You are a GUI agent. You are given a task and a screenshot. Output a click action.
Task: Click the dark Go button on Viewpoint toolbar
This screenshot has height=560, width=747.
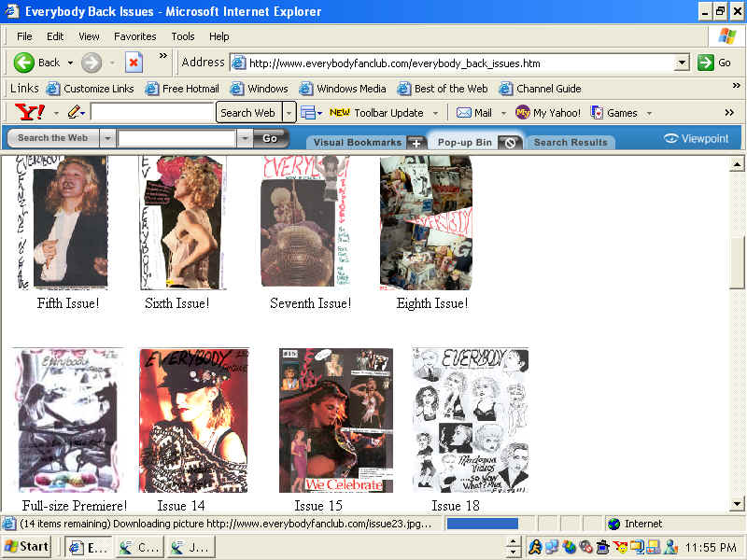[x=270, y=138]
